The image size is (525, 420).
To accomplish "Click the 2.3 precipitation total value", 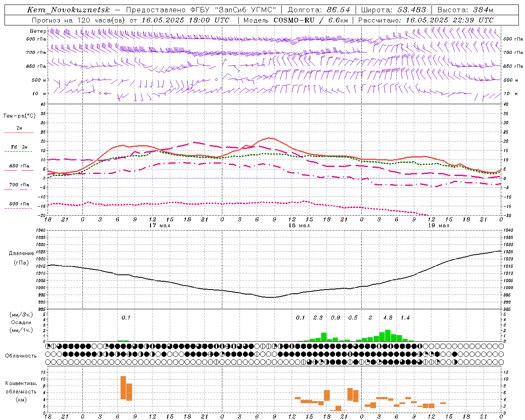I will point(318,317).
